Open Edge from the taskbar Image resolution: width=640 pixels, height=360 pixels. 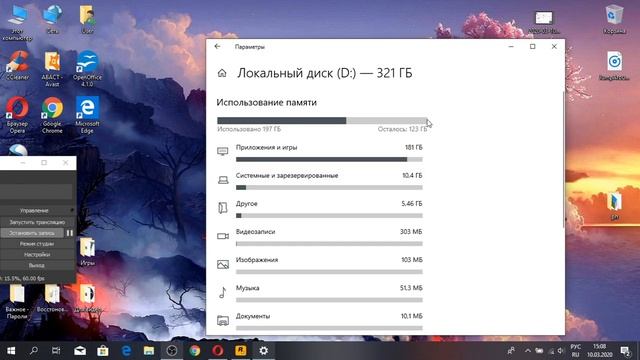[126, 351]
